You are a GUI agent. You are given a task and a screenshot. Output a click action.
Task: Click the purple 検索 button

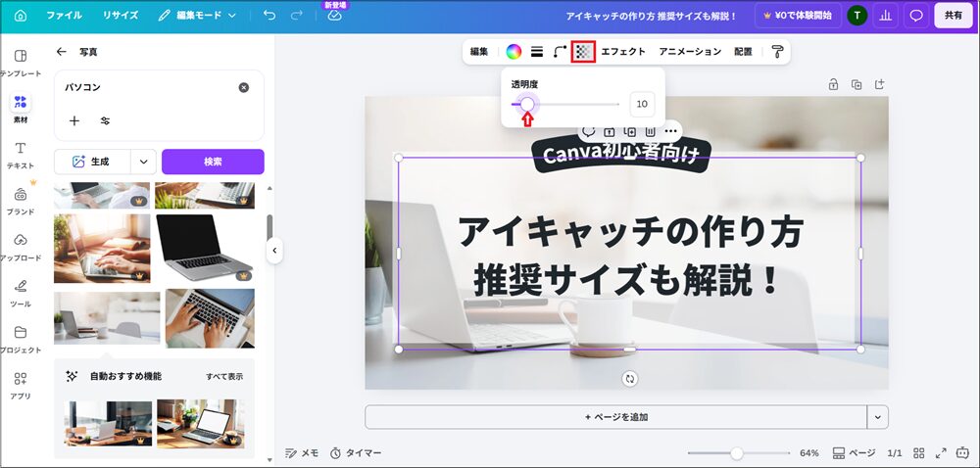(x=213, y=162)
